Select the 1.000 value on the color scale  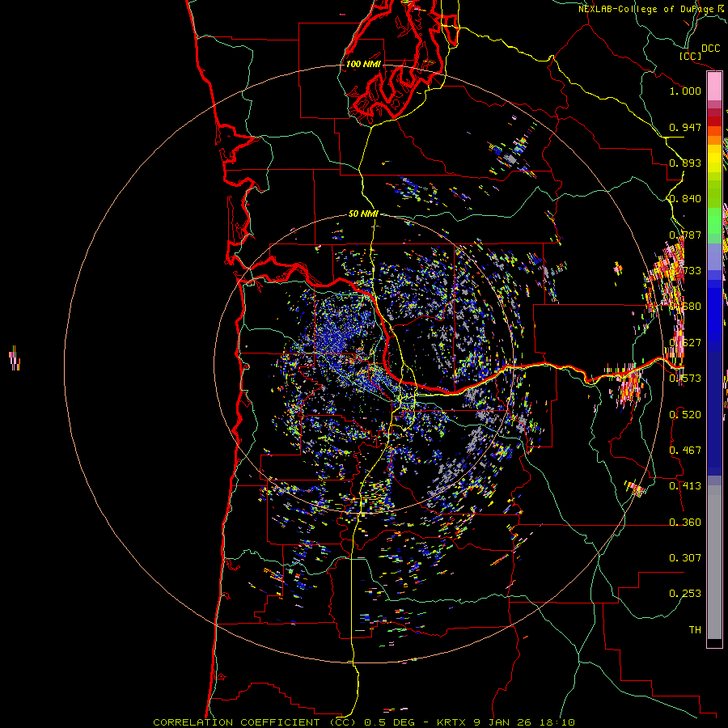point(685,91)
